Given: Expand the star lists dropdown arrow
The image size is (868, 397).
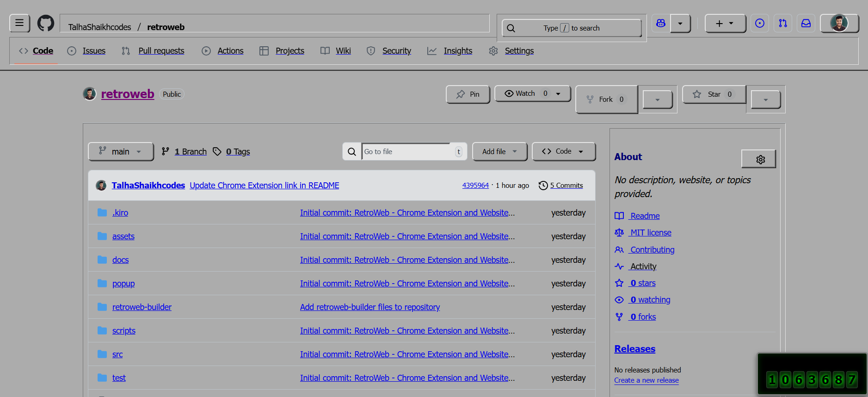Looking at the screenshot, I should coord(766,99).
